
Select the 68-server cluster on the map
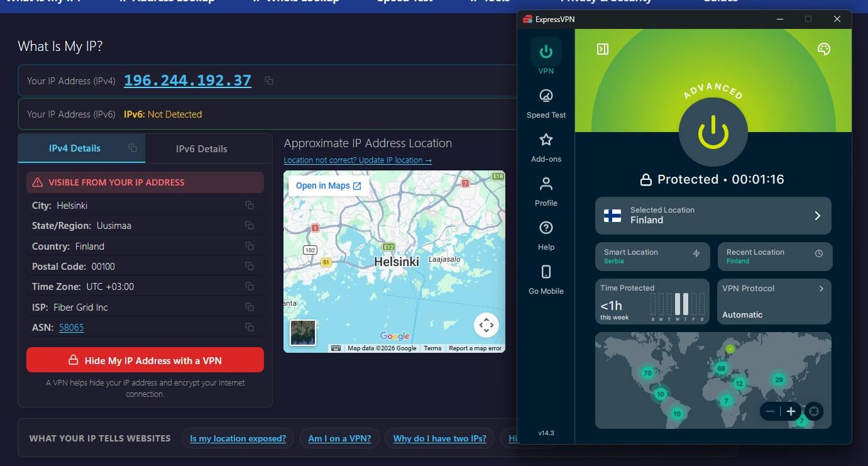click(x=721, y=368)
